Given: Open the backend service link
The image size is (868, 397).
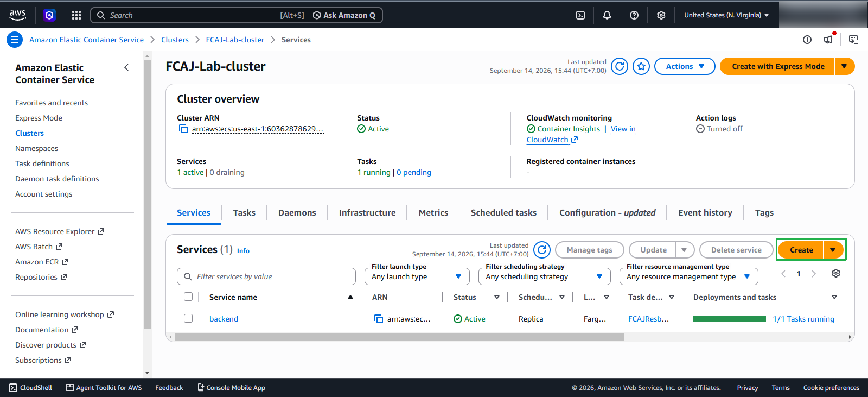Looking at the screenshot, I should pos(224,319).
